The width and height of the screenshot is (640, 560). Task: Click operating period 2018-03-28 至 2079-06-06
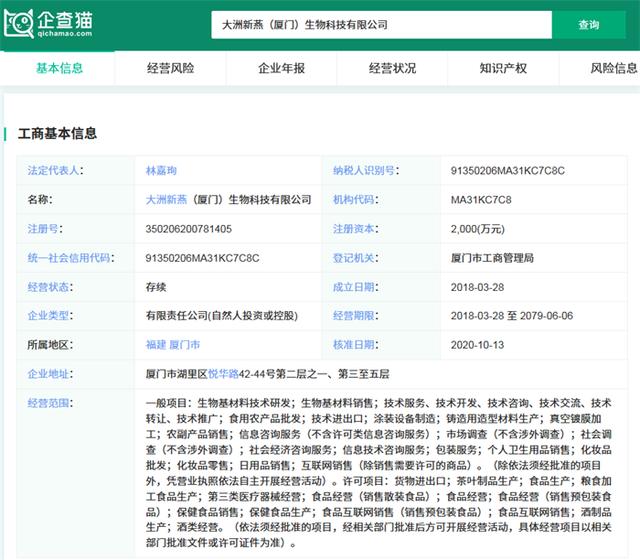tap(512, 316)
